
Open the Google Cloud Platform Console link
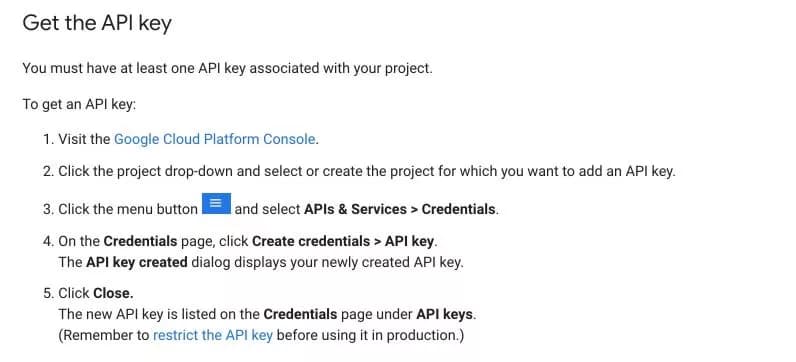point(214,139)
